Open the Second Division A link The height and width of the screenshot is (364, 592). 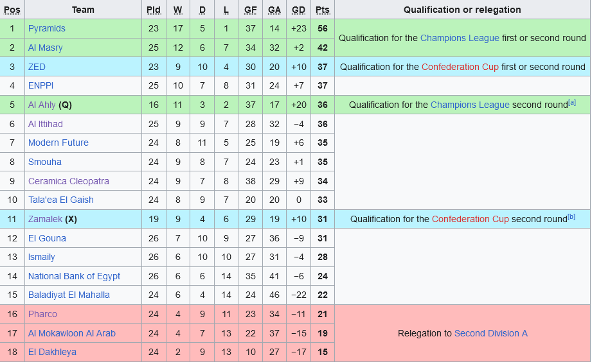[x=490, y=334]
